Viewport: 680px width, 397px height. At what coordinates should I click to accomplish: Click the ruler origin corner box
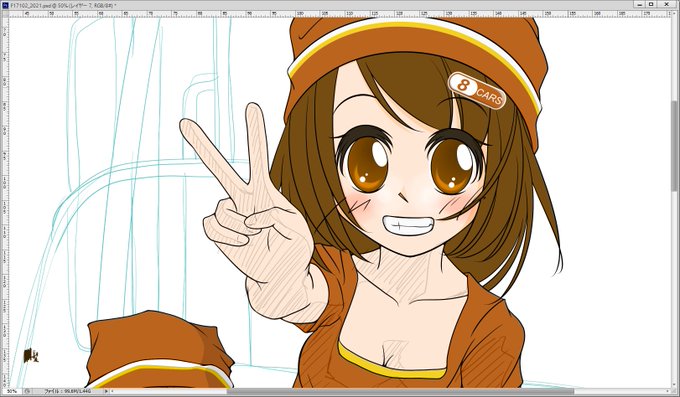coord(5,14)
